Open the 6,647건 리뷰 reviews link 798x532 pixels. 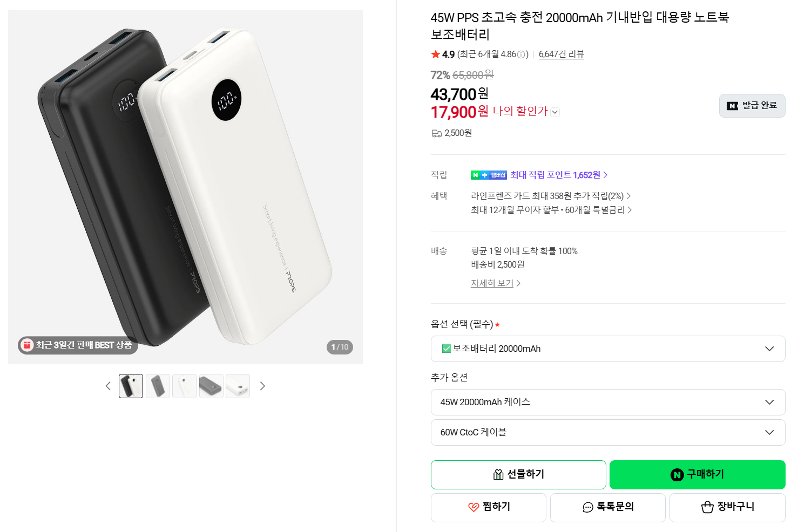[x=561, y=54]
